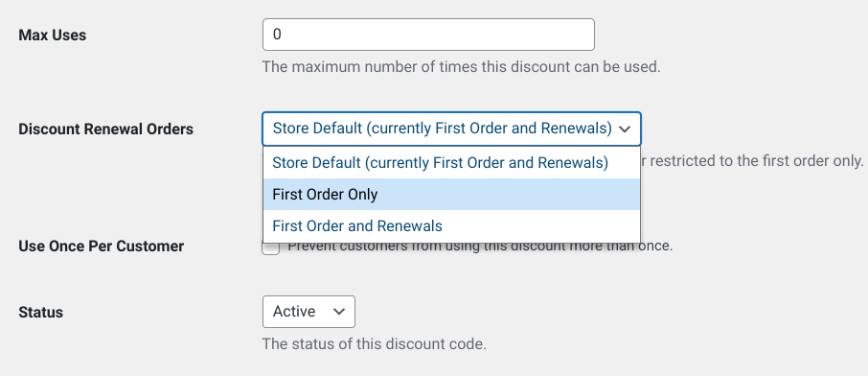The height and width of the screenshot is (376, 868).
Task: Click the Discount Renewal Orders label
Action: pyautogui.click(x=105, y=129)
